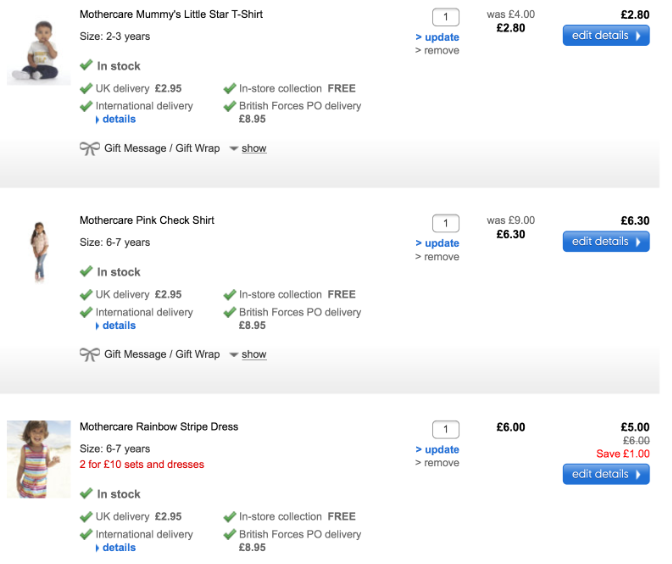Click the gift bow icon under Mummy's Little Star T-Shirt

[x=90, y=148]
